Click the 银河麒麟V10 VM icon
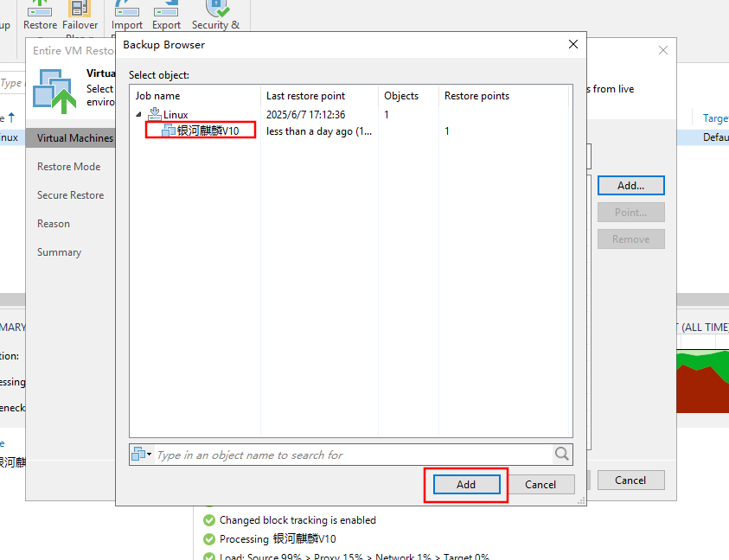 click(x=169, y=130)
